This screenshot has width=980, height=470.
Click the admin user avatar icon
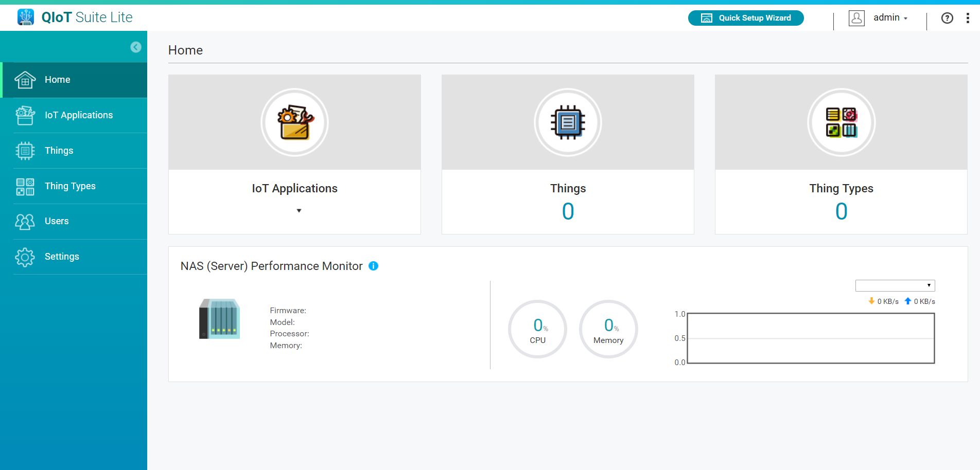(x=856, y=18)
